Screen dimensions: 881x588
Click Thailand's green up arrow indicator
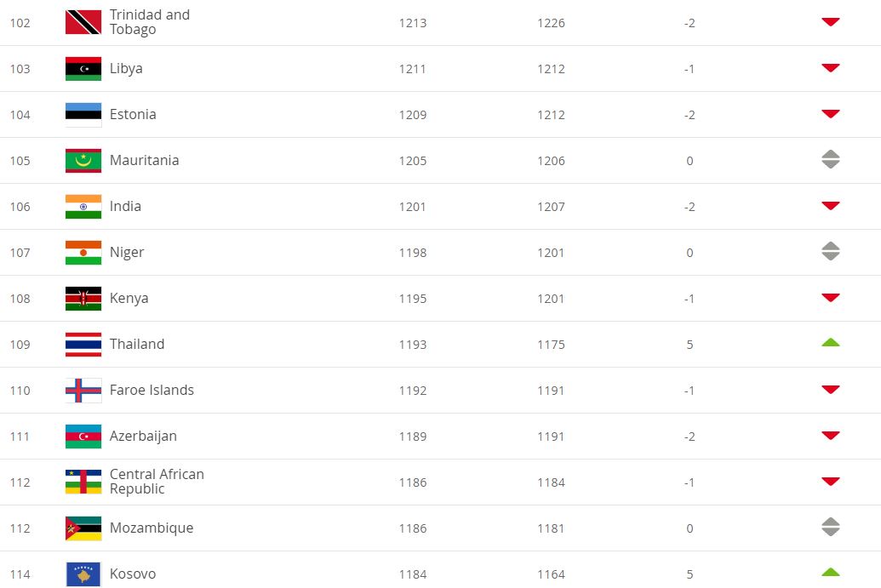pos(831,343)
